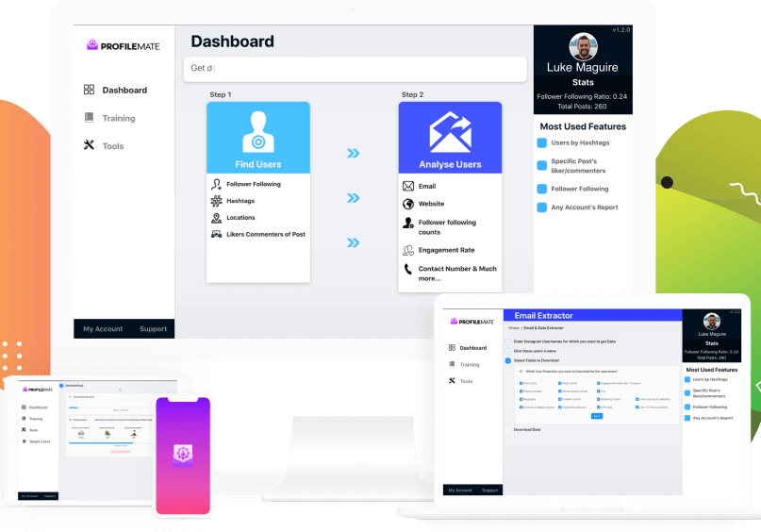Screen dimensions: 761x532
Task: Click Luke Maguire's profile avatar on the dashboard
Action: [583, 47]
